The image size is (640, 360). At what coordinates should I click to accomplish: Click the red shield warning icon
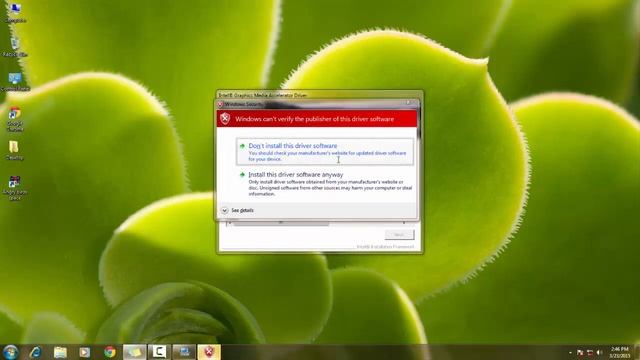point(225,119)
